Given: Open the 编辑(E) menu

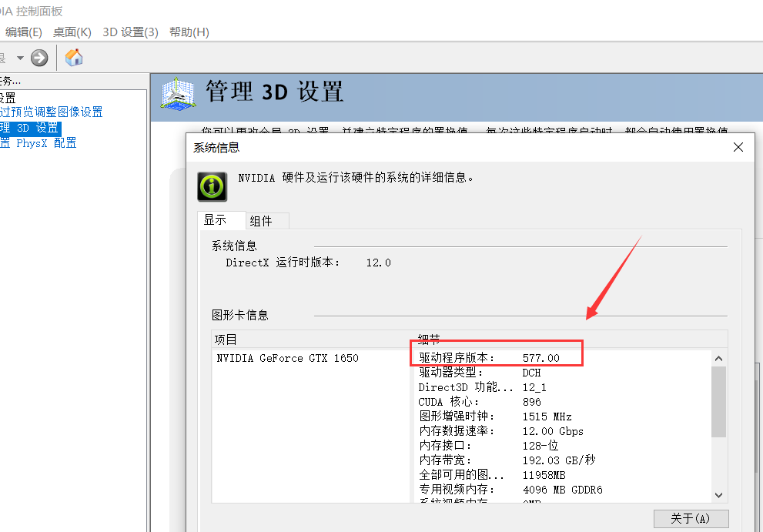Looking at the screenshot, I should [x=24, y=32].
